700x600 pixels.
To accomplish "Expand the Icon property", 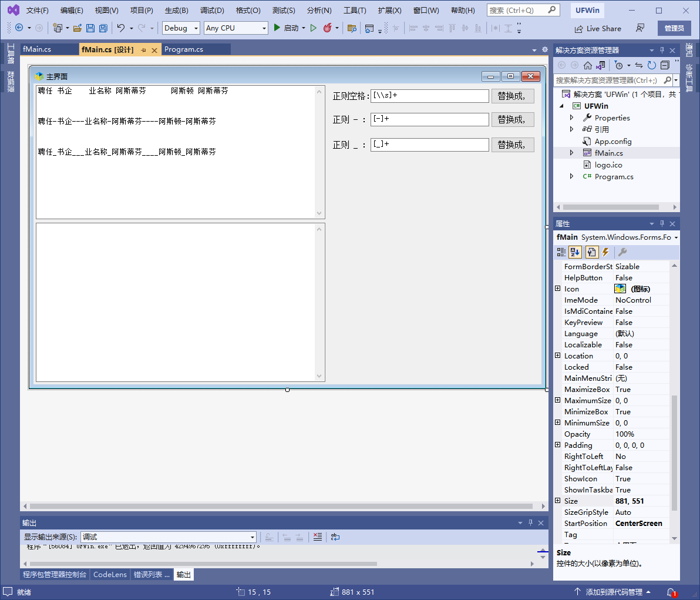I will (557, 289).
